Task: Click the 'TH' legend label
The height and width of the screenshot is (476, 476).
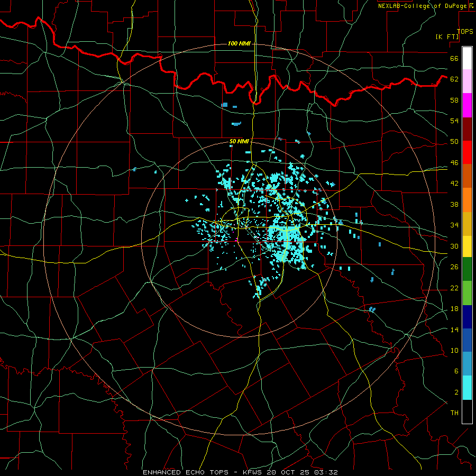Action: click(454, 413)
